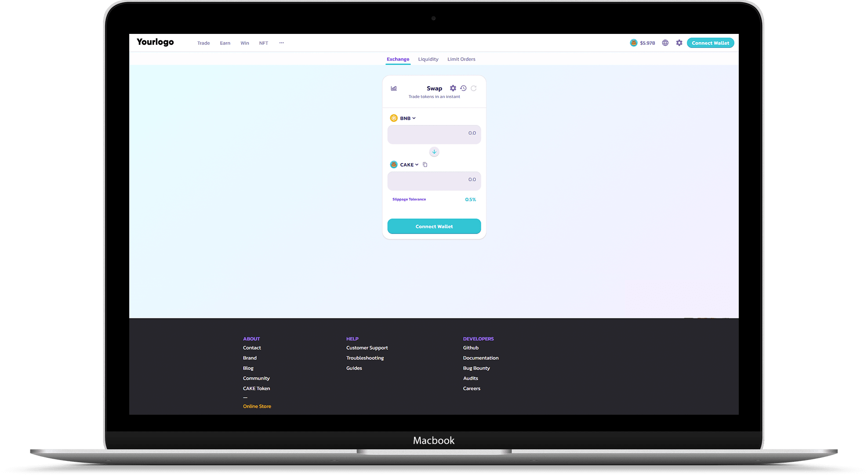Switch to the Limit Orders tab
868x475 pixels.
(461, 59)
